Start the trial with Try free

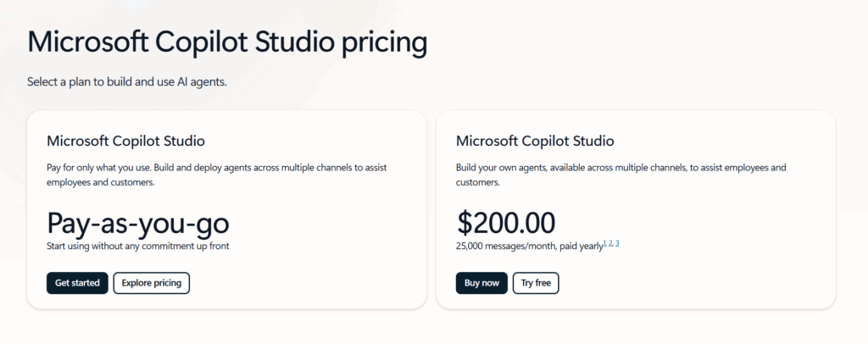coord(535,283)
